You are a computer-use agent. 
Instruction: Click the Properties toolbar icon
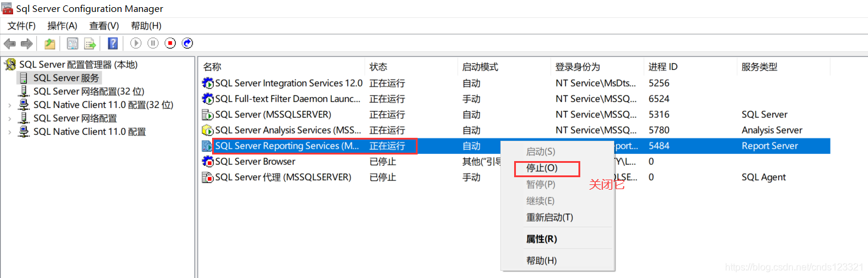point(73,44)
